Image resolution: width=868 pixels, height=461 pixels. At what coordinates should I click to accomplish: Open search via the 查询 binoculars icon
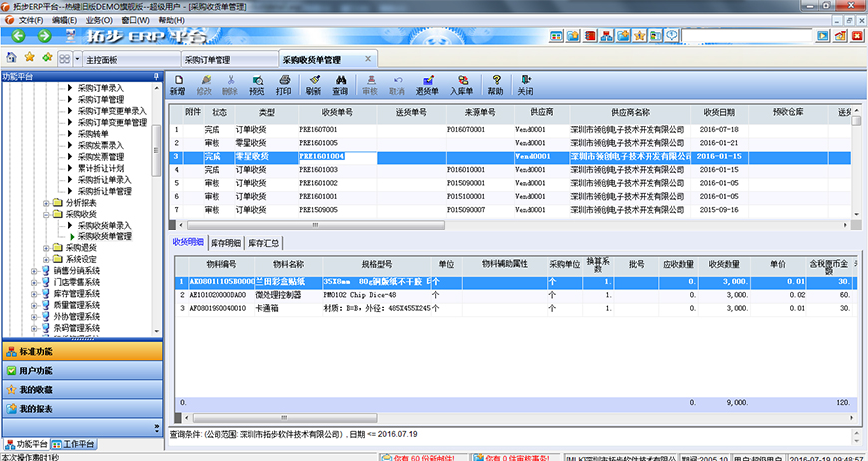pyautogui.click(x=340, y=84)
